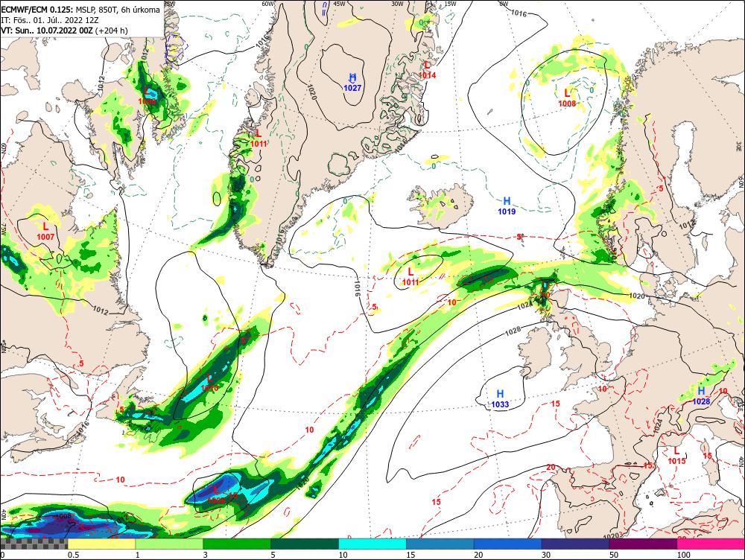
Task: Choose the dark indigo 30–50 mm legend swatch
Action: tap(575, 544)
